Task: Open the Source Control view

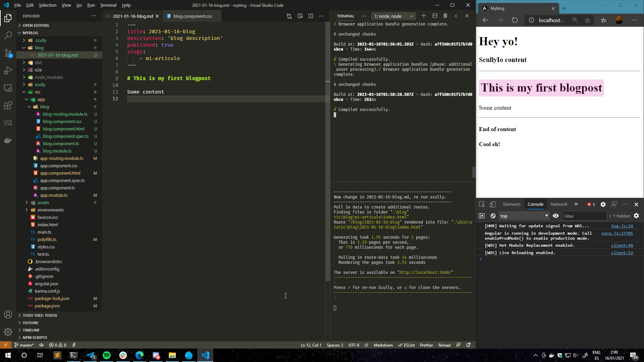Action: click(x=8, y=53)
